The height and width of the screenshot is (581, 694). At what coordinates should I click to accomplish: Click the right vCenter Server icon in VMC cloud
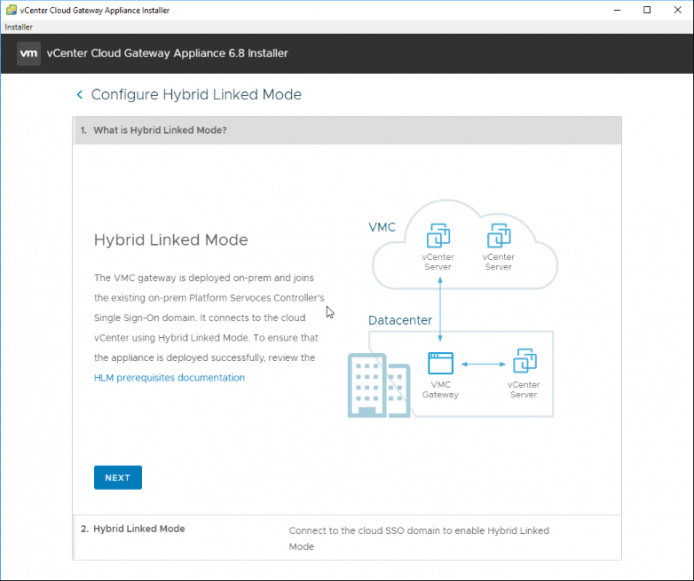[x=499, y=235]
